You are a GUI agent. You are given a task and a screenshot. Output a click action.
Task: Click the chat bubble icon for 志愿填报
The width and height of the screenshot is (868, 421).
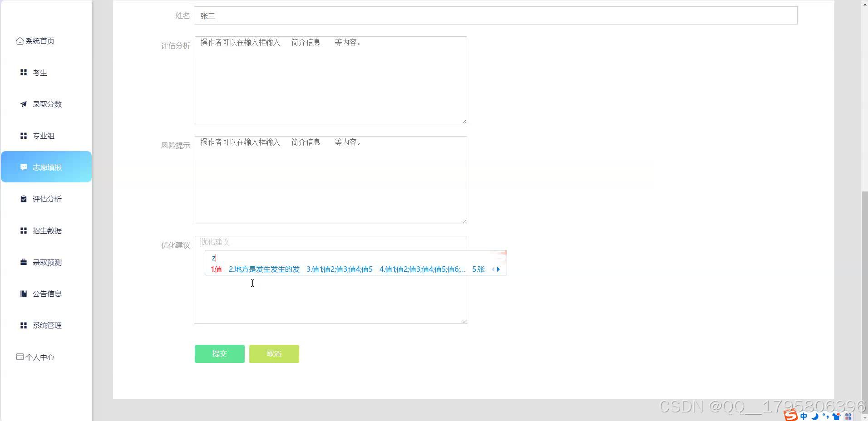point(24,167)
